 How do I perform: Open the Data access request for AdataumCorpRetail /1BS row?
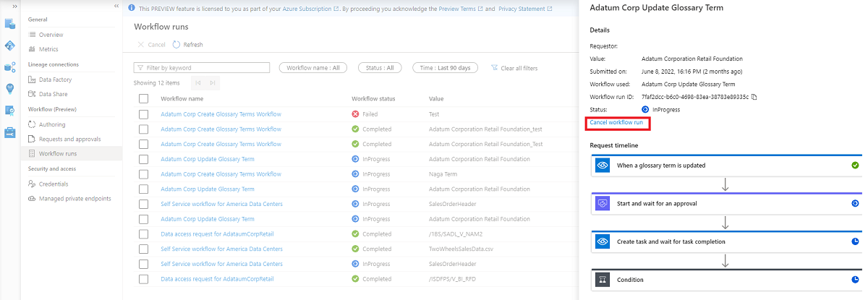coord(217,234)
